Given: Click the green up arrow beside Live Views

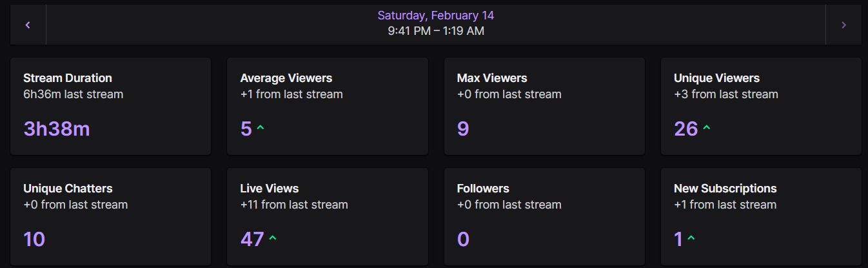Looking at the screenshot, I should pos(273,238).
